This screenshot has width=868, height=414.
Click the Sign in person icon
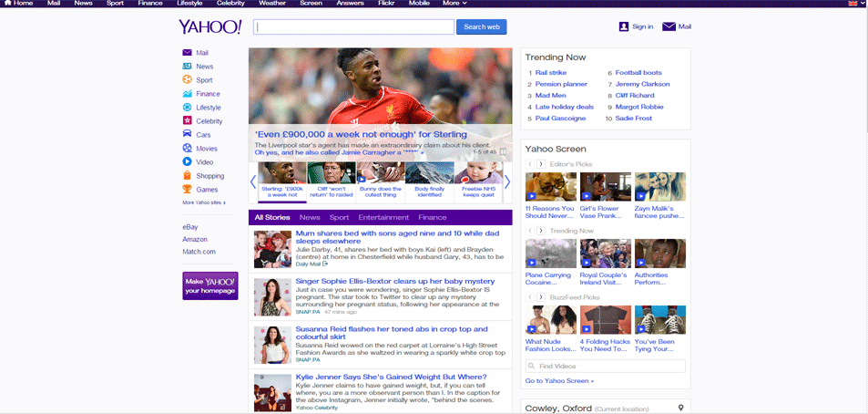tap(624, 26)
